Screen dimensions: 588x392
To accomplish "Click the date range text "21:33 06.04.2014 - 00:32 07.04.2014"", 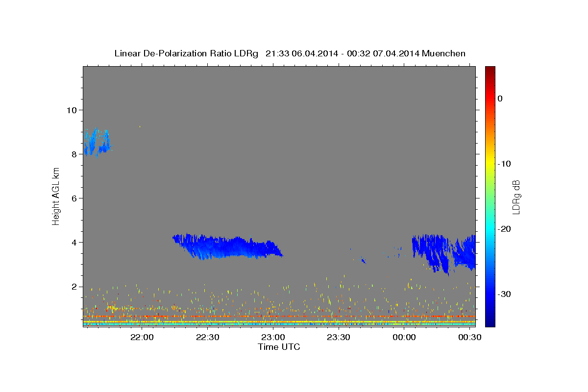I will click(x=342, y=53).
